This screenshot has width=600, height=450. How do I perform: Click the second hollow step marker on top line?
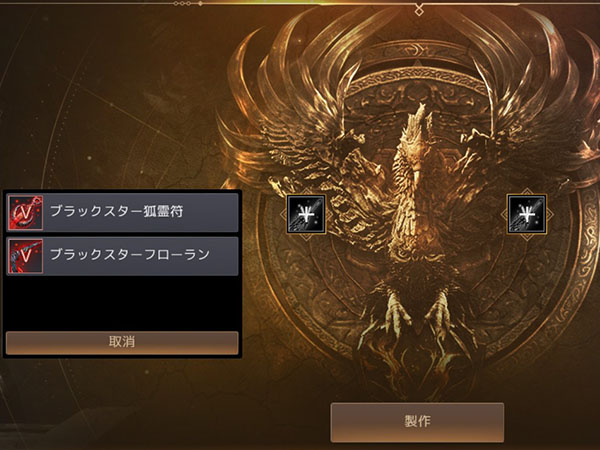coord(182,3)
